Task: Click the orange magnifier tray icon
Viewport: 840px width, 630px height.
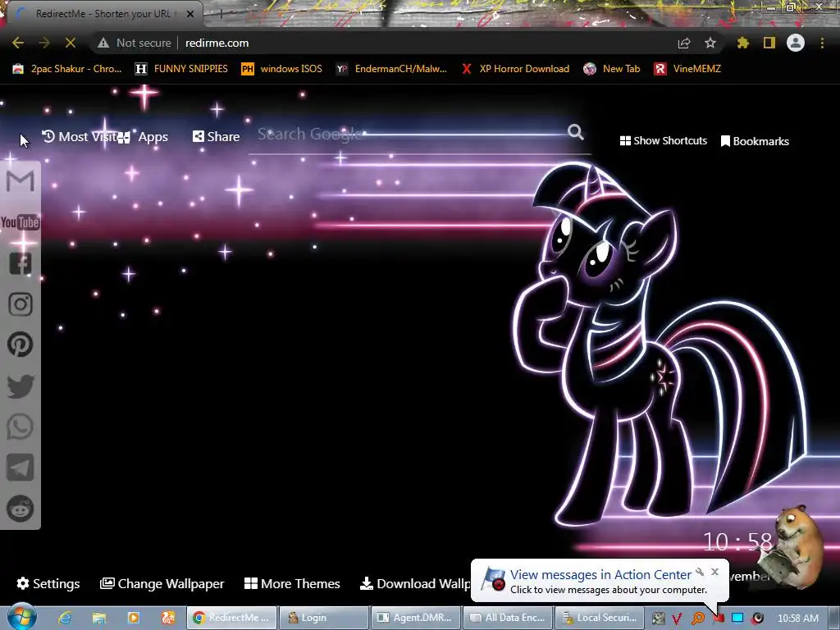Action: [x=698, y=619]
